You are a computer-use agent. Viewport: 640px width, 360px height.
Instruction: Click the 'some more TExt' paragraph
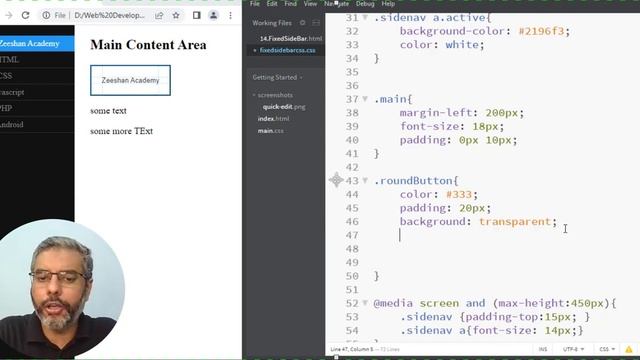pos(122,131)
